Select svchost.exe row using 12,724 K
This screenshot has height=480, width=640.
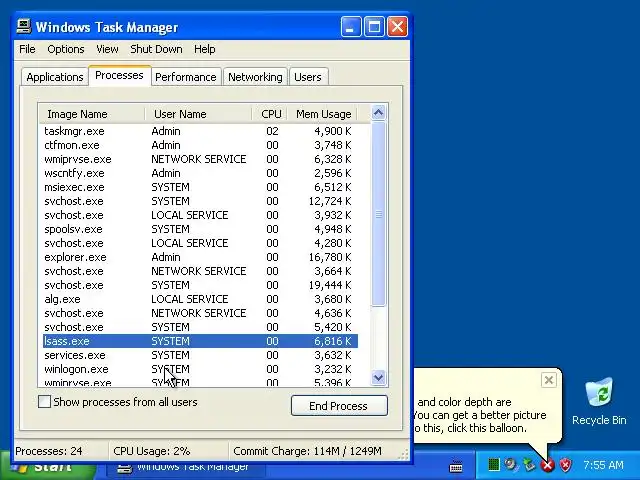pyautogui.click(x=200, y=201)
